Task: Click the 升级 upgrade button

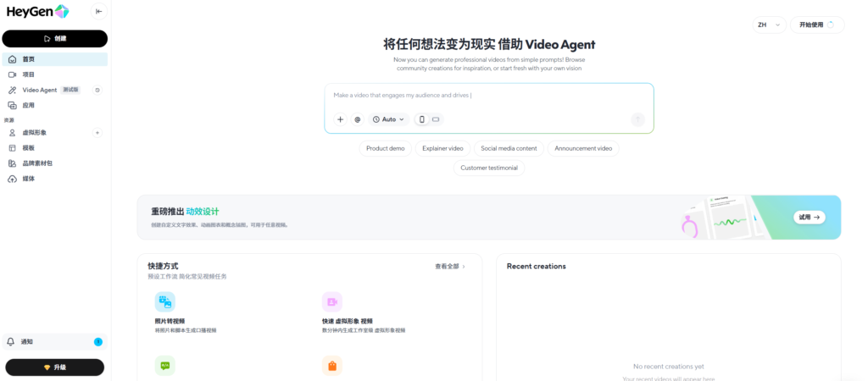Action: point(54,367)
